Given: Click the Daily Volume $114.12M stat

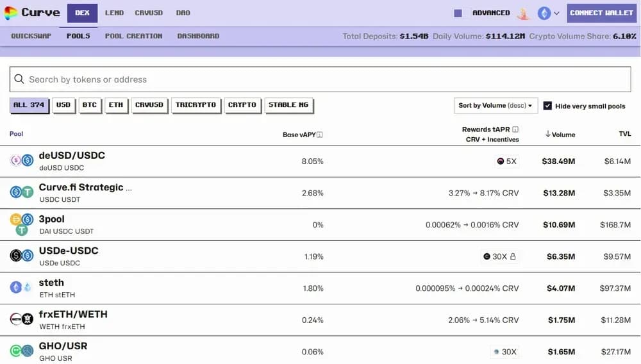Looking at the screenshot, I should click(x=479, y=36).
